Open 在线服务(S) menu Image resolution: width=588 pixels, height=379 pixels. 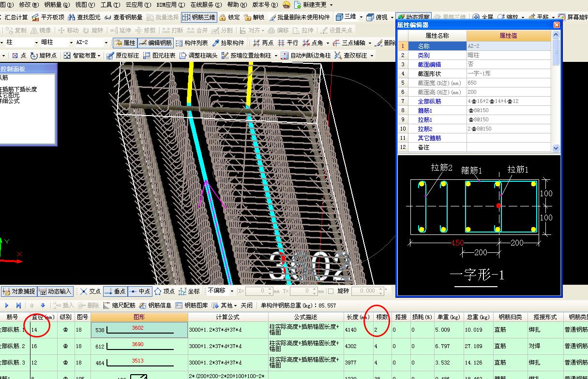click(206, 4)
